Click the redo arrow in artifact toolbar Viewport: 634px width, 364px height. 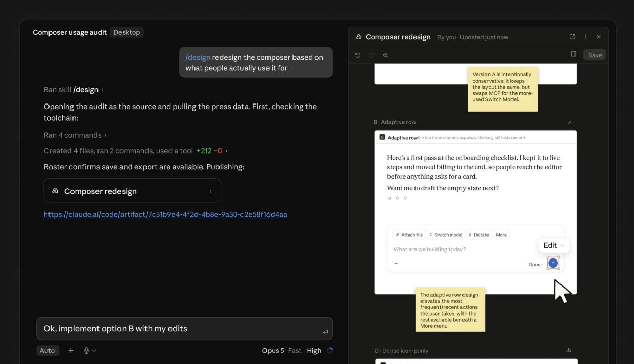[x=371, y=55]
